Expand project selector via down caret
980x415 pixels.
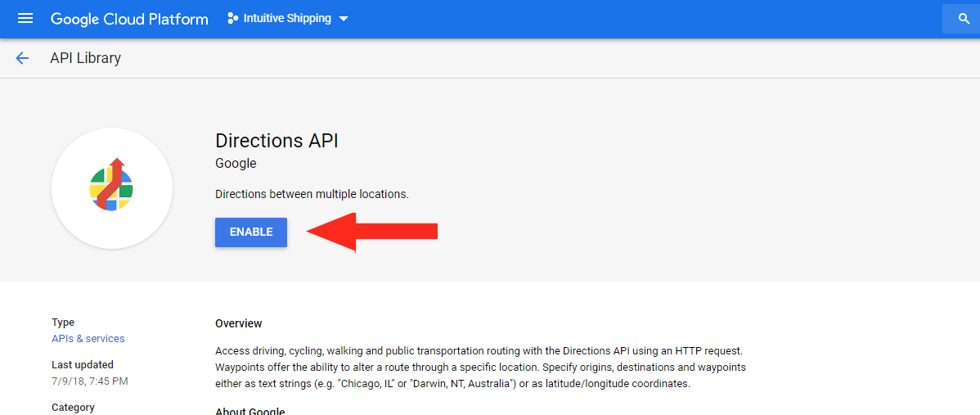(x=343, y=19)
